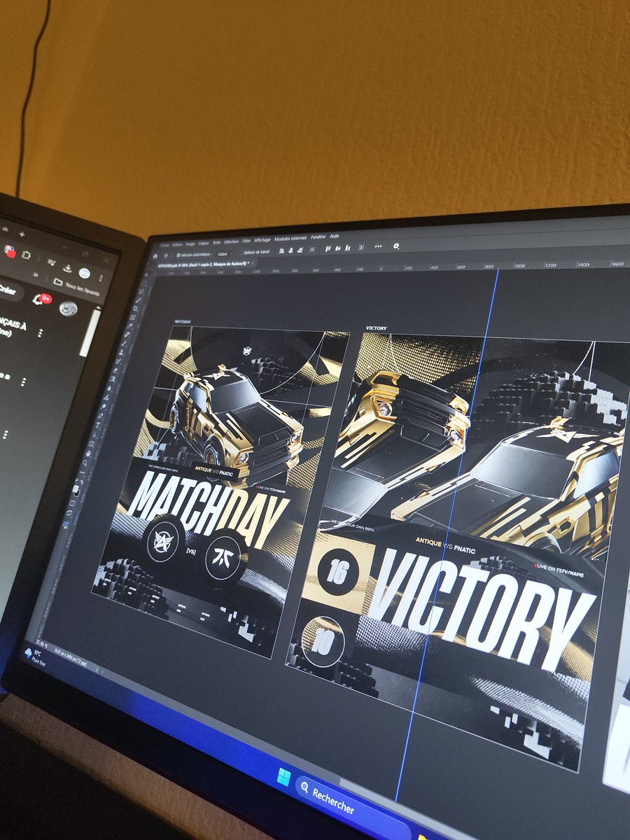Click the '16' score circle in Victory artboard
The width and height of the screenshot is (630, 840).
coord(337,572)
